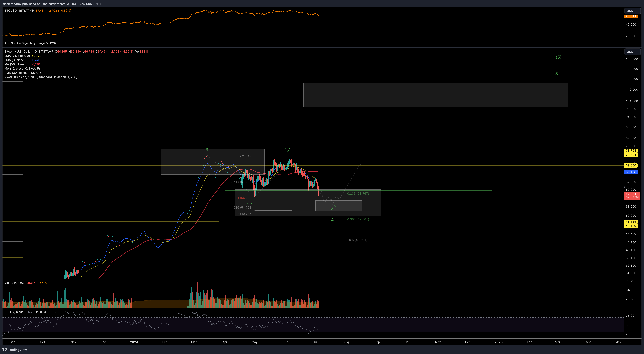This screenshot has height=354, width=644.
Task: Click '112,000' on the price axis
Action: point(632,90)
